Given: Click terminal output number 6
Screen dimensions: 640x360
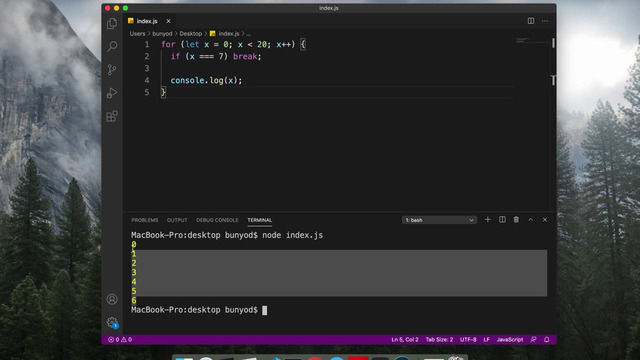Looking at the screenshot, I should tap(134, 300).
